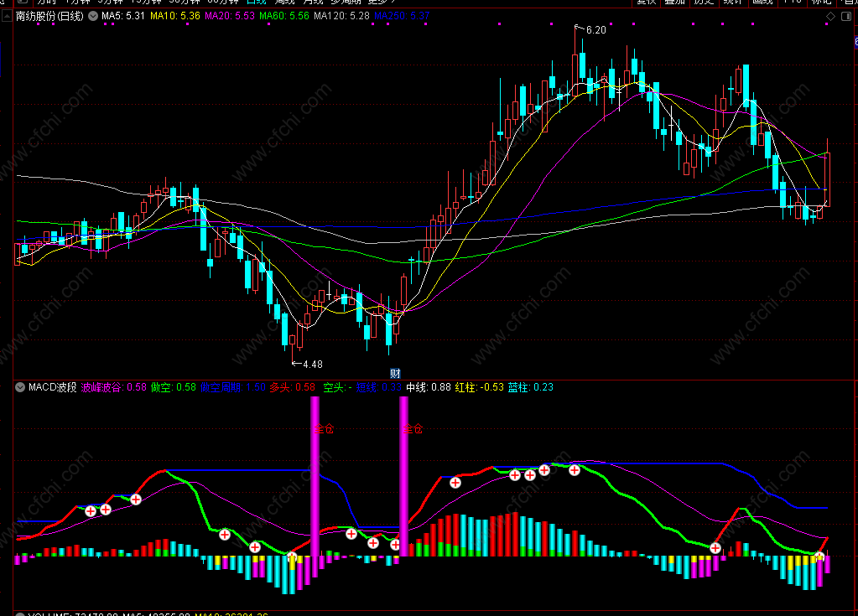Click the 财 financial marker on the price chart
The height and width of the screenshot is (616, 858).
click(x=396, y=373)
